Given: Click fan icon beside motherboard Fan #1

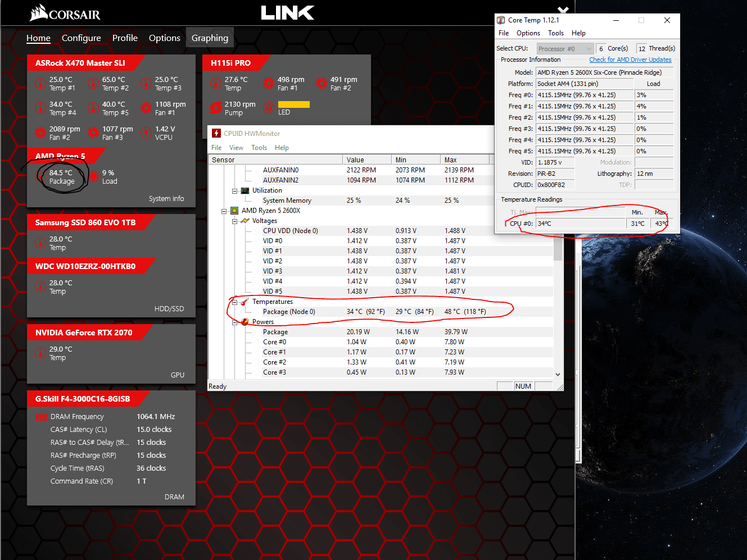Looking at the screenshot, I should coord(146,108).
